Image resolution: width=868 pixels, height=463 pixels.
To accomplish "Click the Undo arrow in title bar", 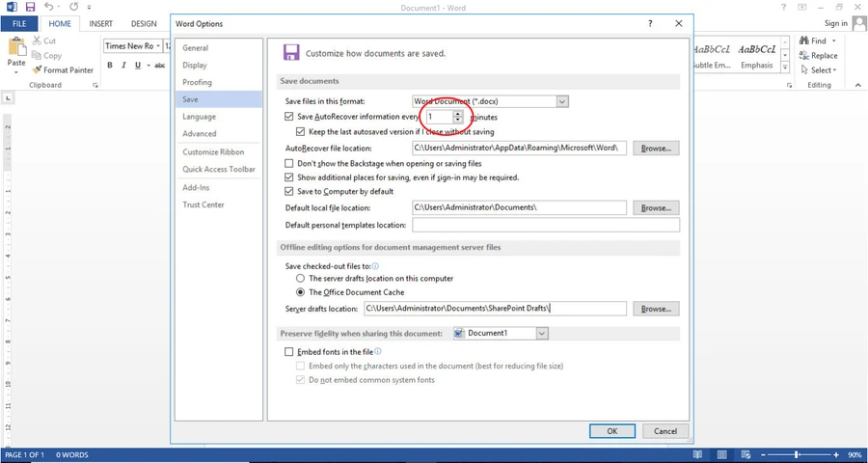I will tap(48, 7).
